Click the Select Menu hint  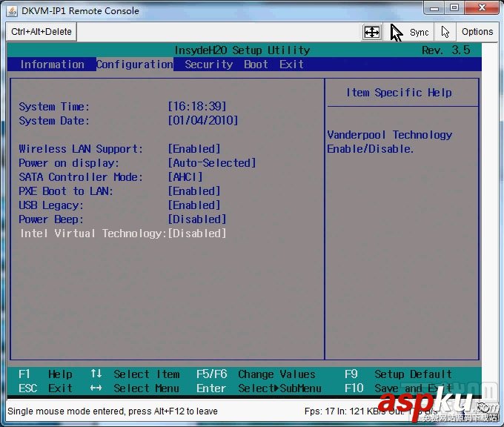tap(134, 388)
